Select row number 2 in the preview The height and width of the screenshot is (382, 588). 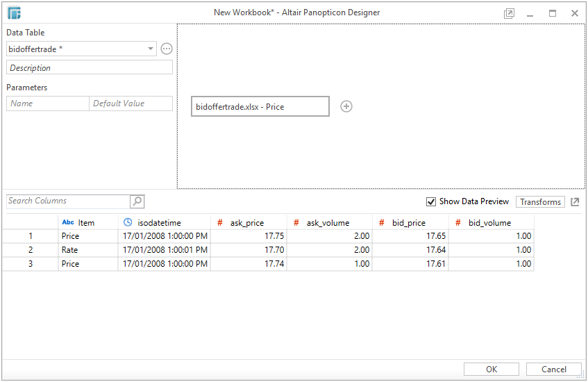tap(31, 250)
